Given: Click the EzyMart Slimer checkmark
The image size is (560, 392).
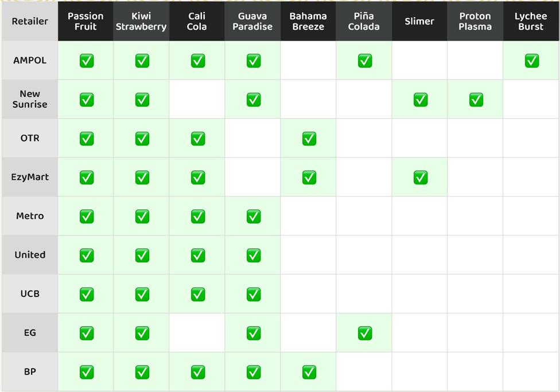Looking at the screenshot, I should point(421,177).
